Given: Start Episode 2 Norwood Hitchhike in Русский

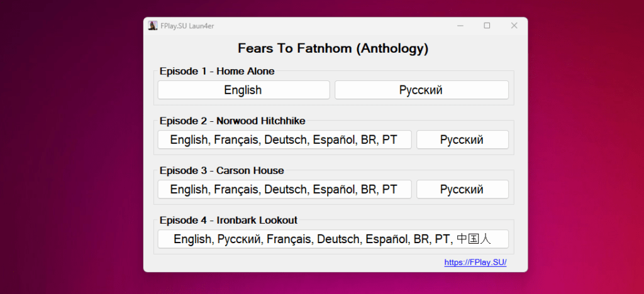Looking at the screenshot, I should (x=462, y=139).
